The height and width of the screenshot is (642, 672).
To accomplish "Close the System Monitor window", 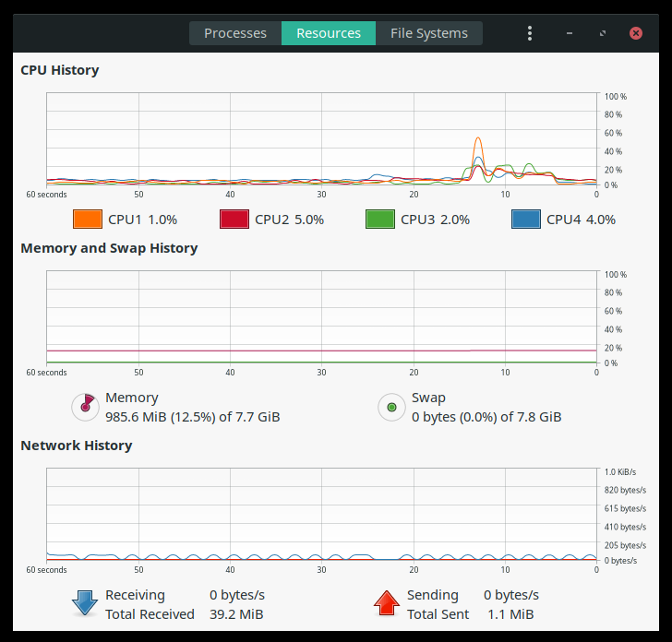I will 636,33.
